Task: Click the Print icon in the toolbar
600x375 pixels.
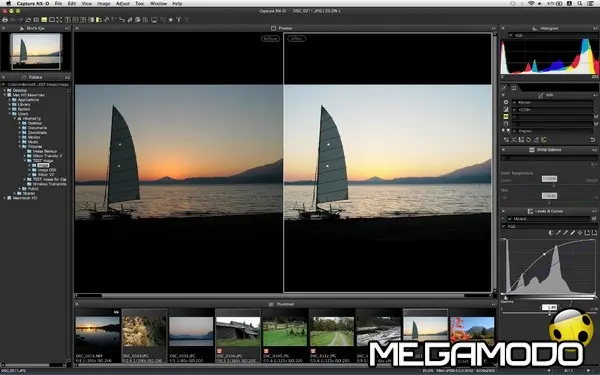Action: [5, 20]
